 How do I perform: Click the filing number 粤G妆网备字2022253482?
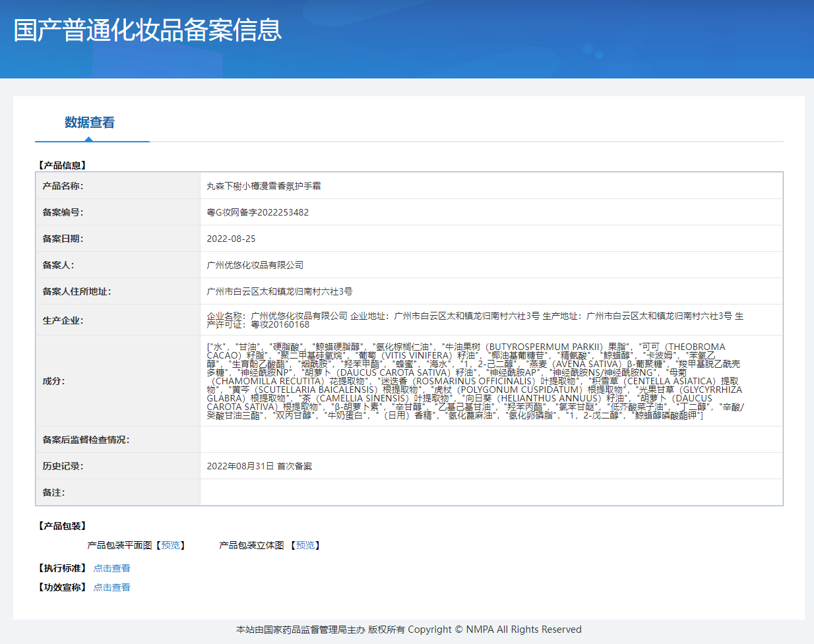coord(258,212)
